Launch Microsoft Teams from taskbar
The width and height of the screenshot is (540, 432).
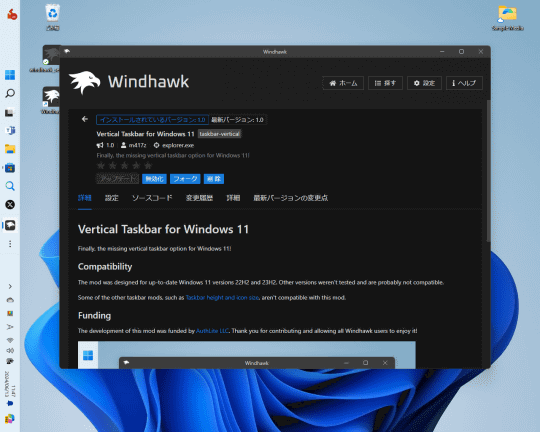point(10,131)
